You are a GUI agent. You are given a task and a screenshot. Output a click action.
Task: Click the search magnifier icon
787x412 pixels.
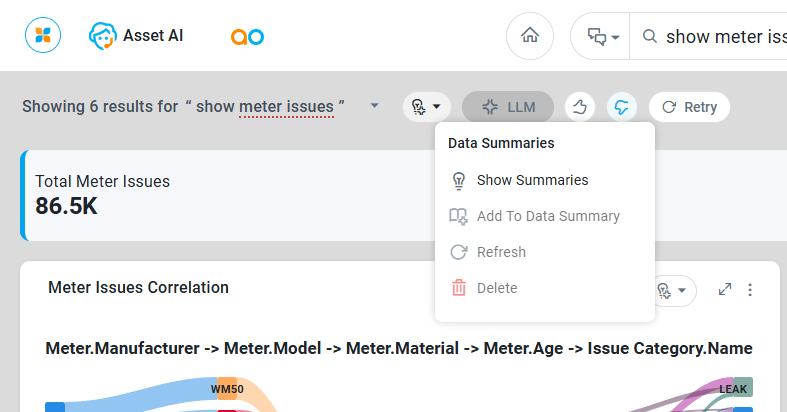tap(650, 37)
